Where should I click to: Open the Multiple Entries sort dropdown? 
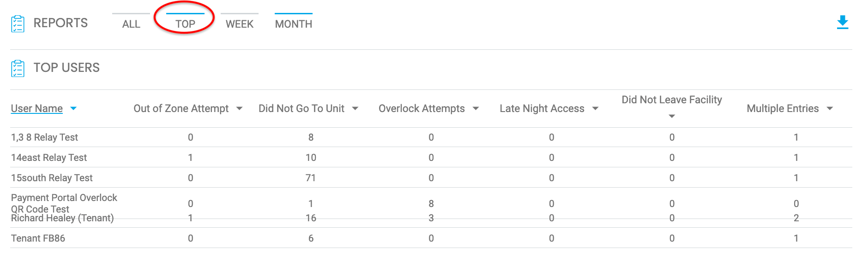pos(830,109)
